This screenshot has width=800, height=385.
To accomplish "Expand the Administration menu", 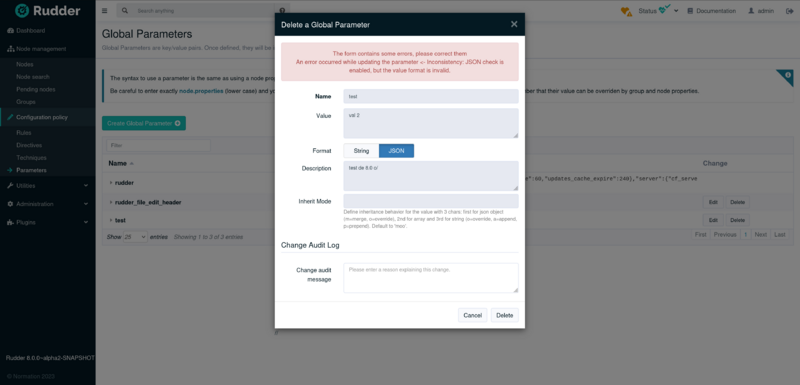I will pos(47,204).
